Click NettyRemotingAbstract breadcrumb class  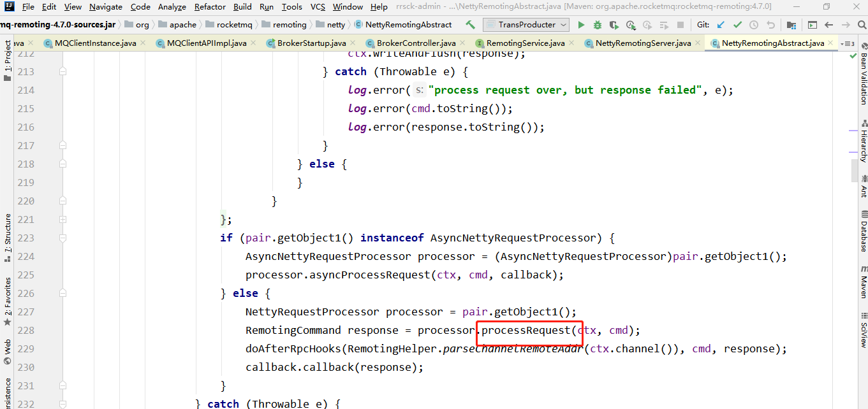pos(402,25)
